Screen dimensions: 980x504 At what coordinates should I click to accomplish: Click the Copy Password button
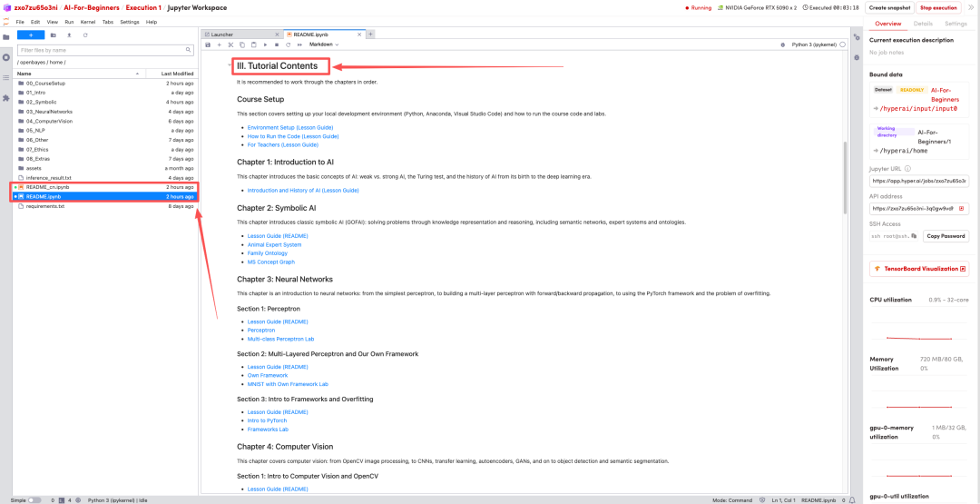tap(946, 236)
